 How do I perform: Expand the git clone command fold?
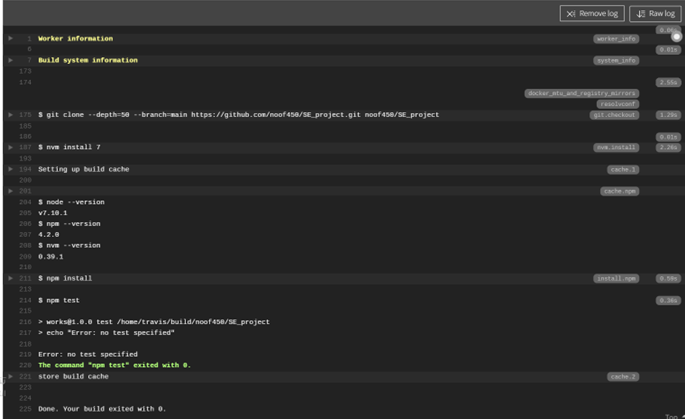[10, 115]
